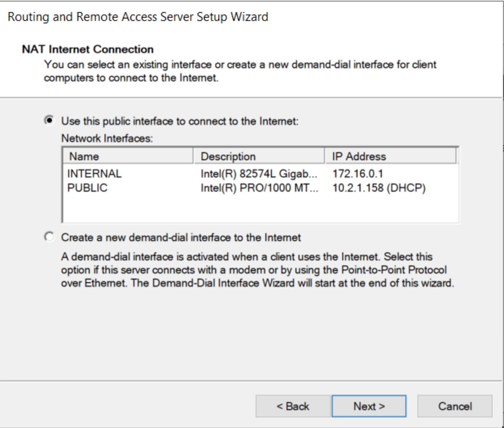Sort by the Description column header
This screenshot has width=504, height=428.
click(259, 156)
